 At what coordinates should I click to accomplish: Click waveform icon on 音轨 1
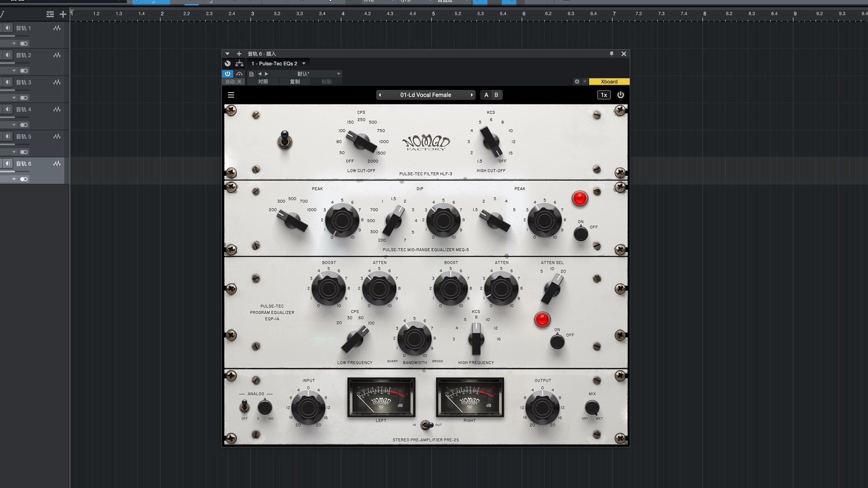click(57, 28)
